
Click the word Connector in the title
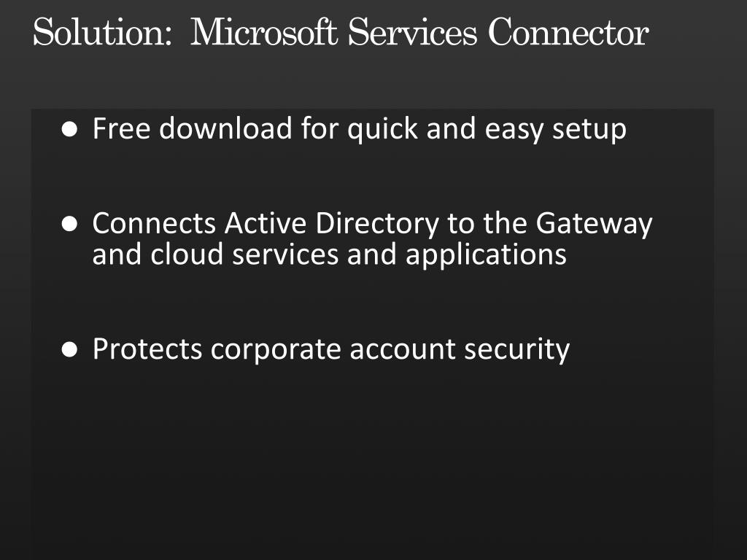point(568,32)
